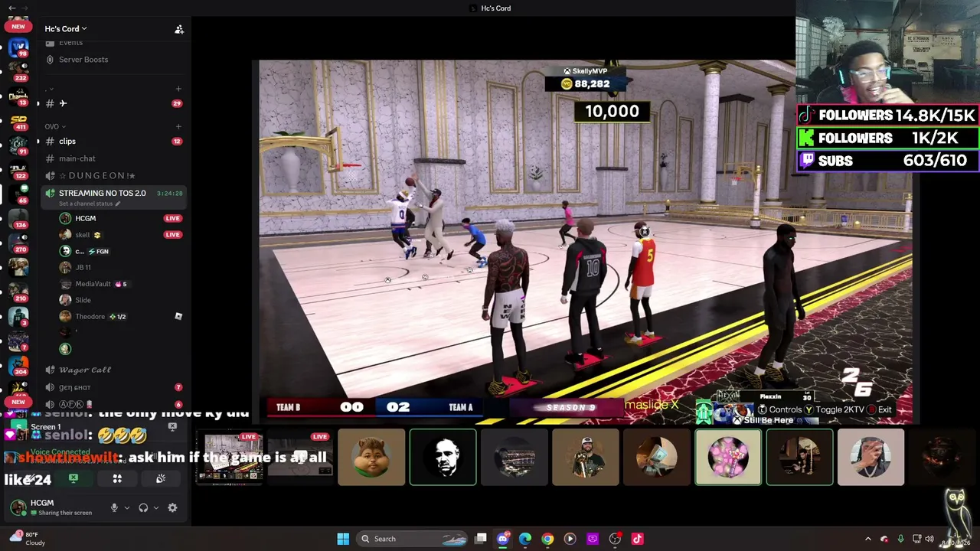Open the server with the 91 badge
980x551 pixels.
pos(18,146)
